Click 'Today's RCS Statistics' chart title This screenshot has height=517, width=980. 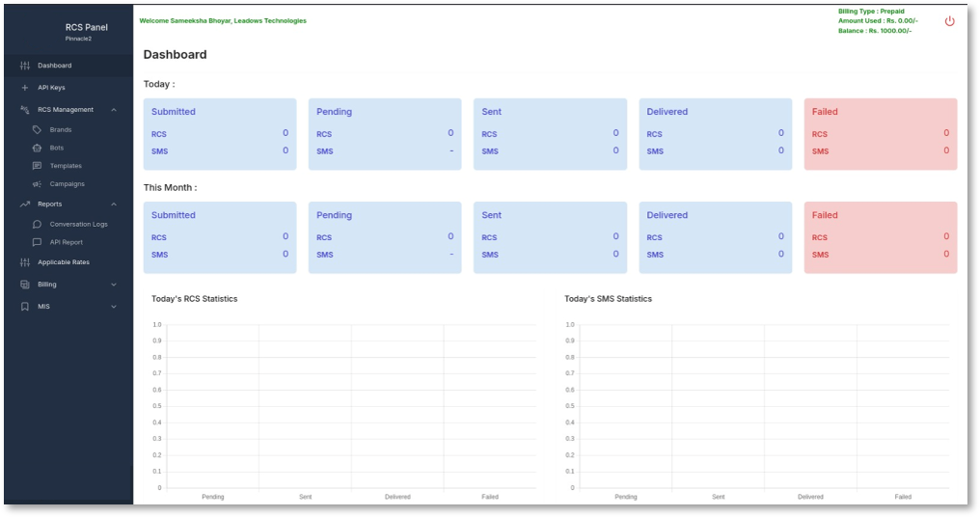195,299
